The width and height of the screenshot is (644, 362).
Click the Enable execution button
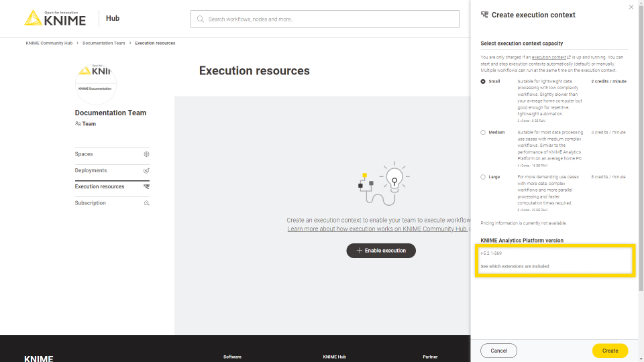coord(381,251)
